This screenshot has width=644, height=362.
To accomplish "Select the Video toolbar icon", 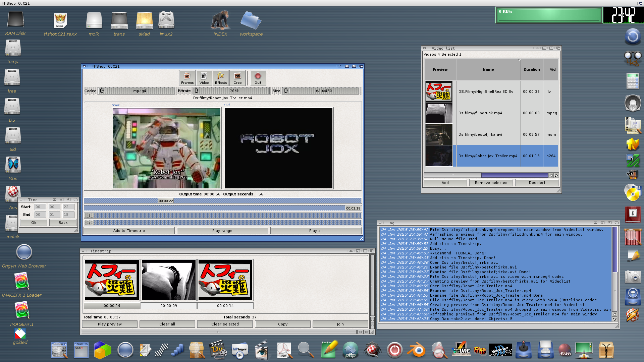I will (204, 78).
